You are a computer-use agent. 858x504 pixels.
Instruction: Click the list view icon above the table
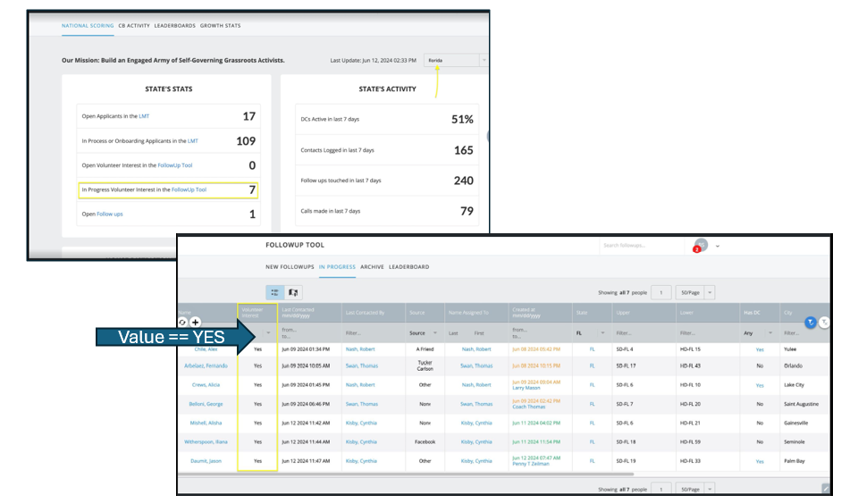pos(275,292)
